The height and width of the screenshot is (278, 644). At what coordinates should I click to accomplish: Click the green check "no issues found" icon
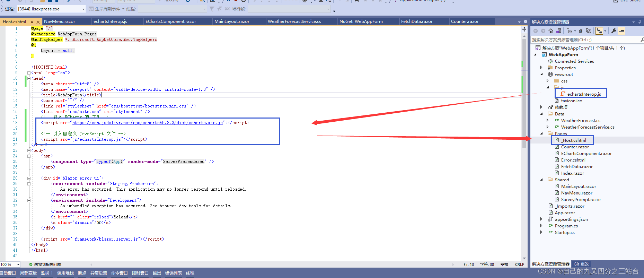31,264
